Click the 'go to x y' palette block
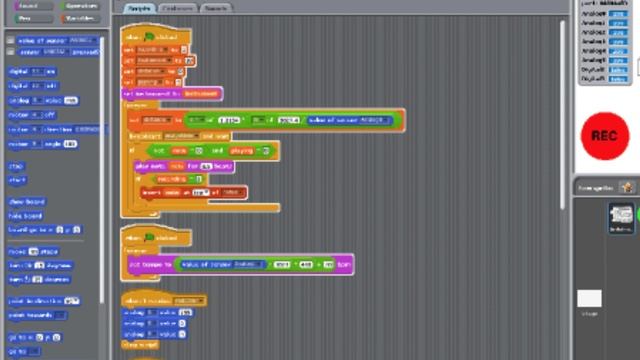This screenshot has height=360, width=640. [x=35, y=337]
